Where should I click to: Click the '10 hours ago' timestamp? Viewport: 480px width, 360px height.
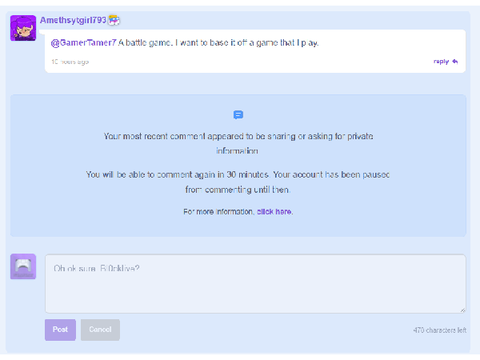click(70, 62)
